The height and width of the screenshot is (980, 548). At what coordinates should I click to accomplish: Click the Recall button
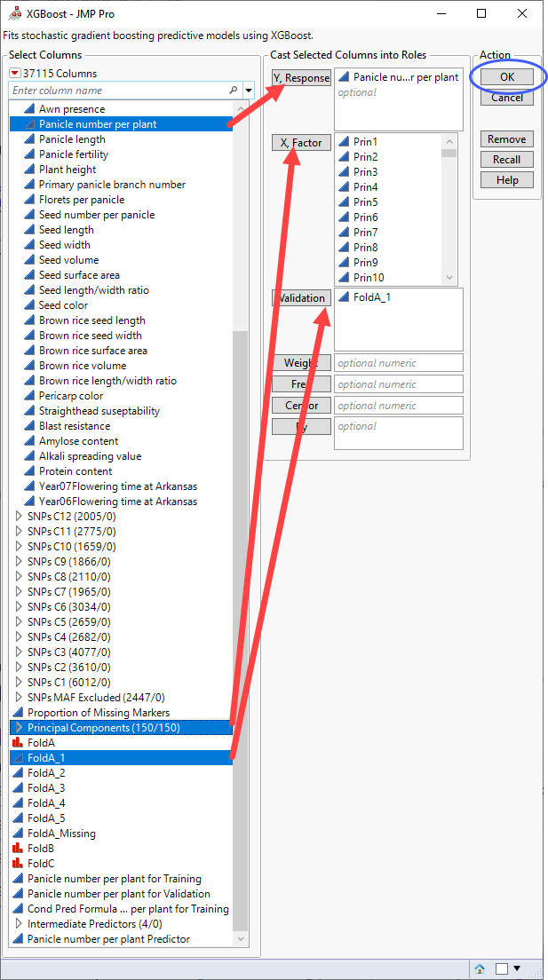tap(507, 160)
